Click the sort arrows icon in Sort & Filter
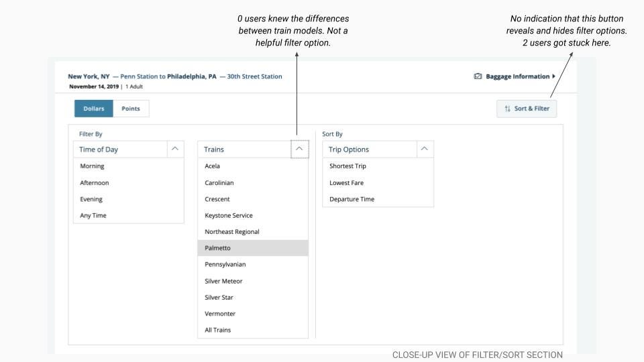This screenshot has height=362, width=644. click(x=508, y=109)
